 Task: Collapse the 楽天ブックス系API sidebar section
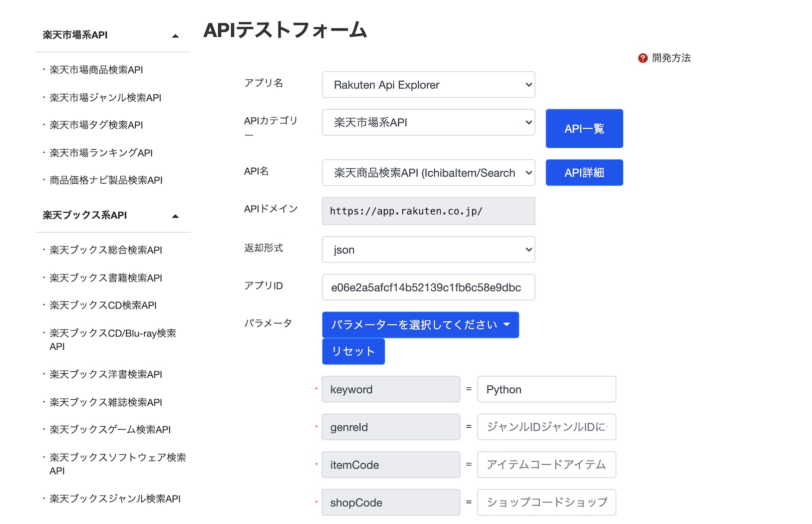175,216
